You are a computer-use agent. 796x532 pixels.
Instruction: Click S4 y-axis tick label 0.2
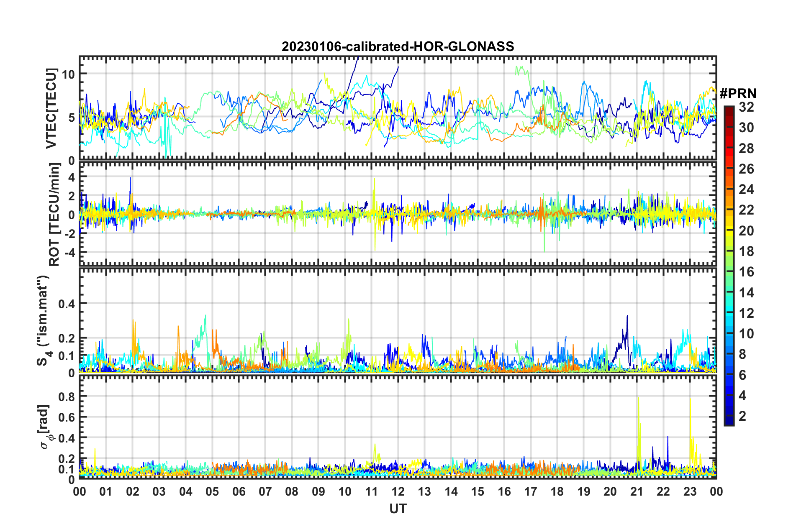pyautogui.click(x=67, y=338)
